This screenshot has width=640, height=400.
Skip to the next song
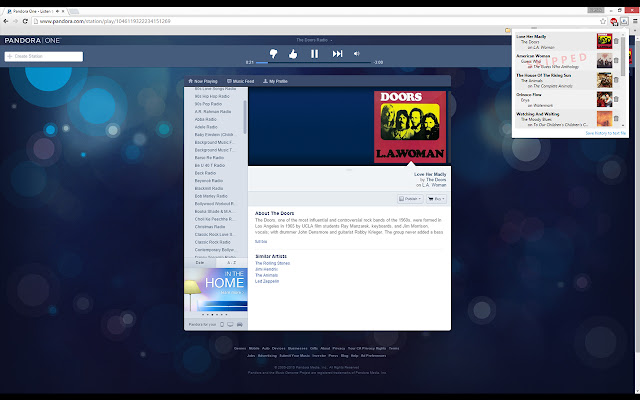tap(337, 53)
